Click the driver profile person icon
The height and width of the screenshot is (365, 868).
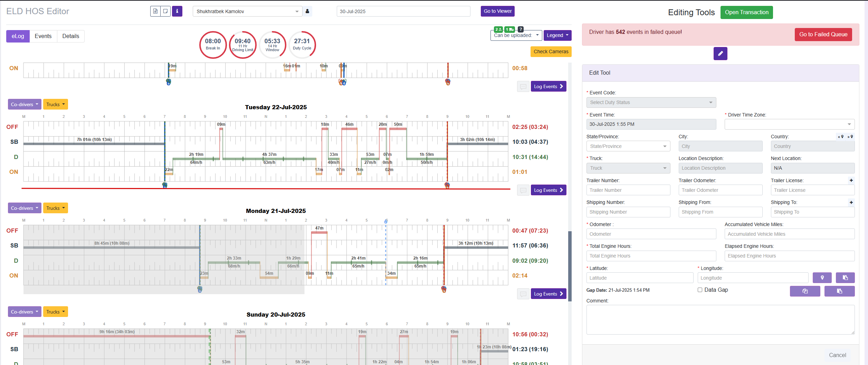pos(307,11)
